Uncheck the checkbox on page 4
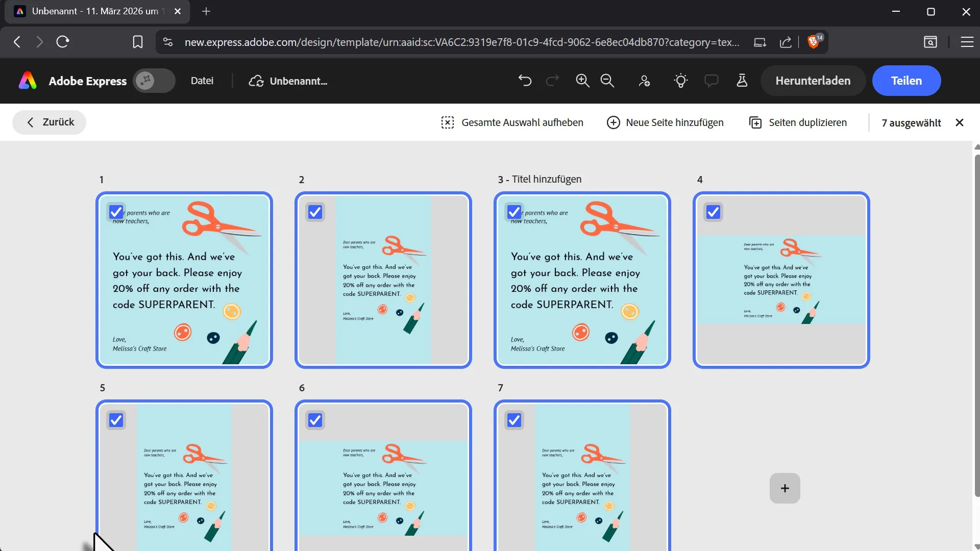The width and height of the screenshot is (980, 551). click(x=713, y=212)
